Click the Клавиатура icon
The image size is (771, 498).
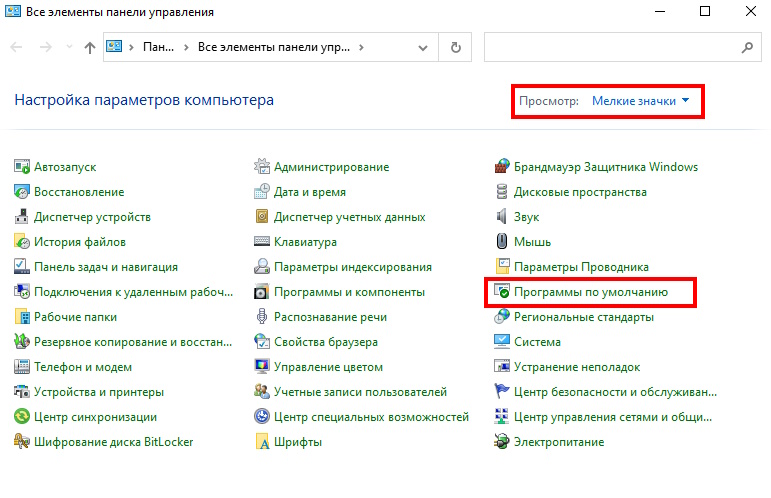[x=262, y=242]
